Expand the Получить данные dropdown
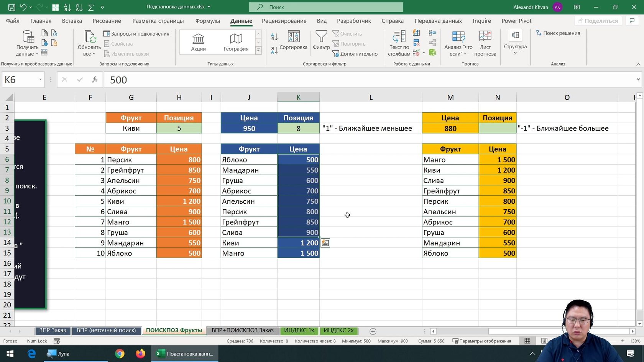The width and height of the screenshot is (644, 362). pyautogui.click(x=27, y=43)
